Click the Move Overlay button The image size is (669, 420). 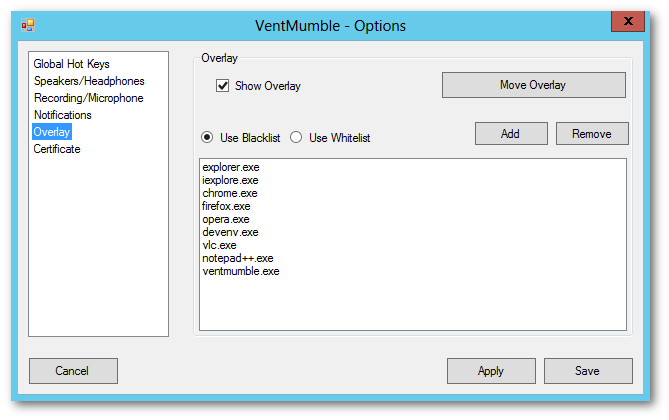pyautogui.click(x=534, y=85)
